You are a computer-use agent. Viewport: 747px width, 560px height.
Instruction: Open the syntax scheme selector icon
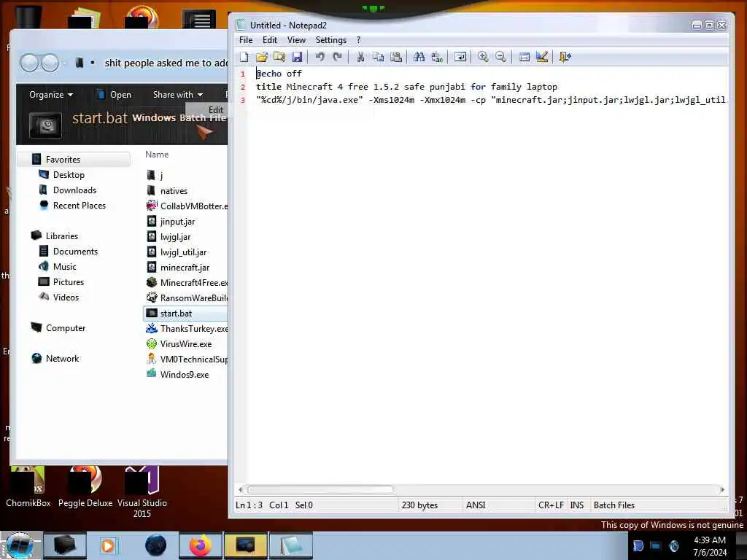(524, 57)
